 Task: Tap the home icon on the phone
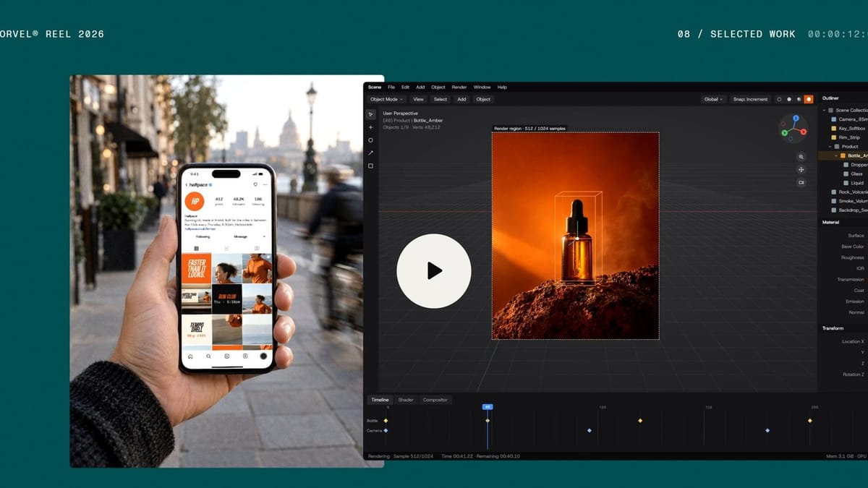click(x=190, y=356)
